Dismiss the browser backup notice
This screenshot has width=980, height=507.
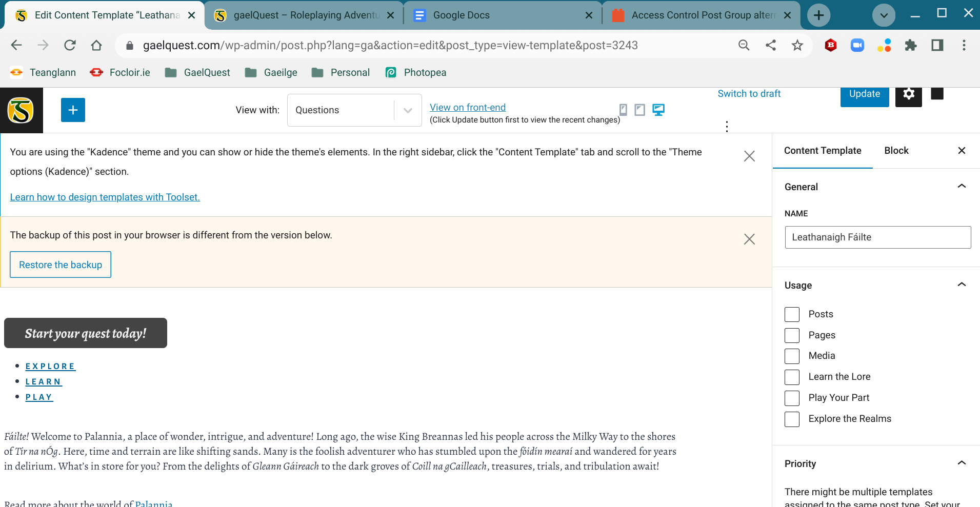(749, 239)
